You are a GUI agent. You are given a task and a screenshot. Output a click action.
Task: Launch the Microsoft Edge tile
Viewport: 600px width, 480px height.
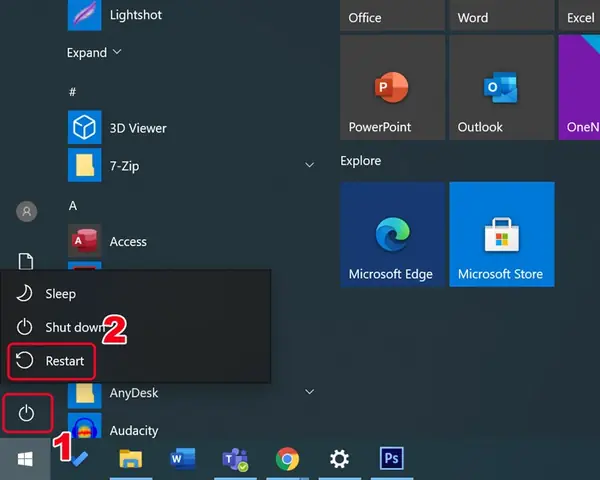point(392,234)
